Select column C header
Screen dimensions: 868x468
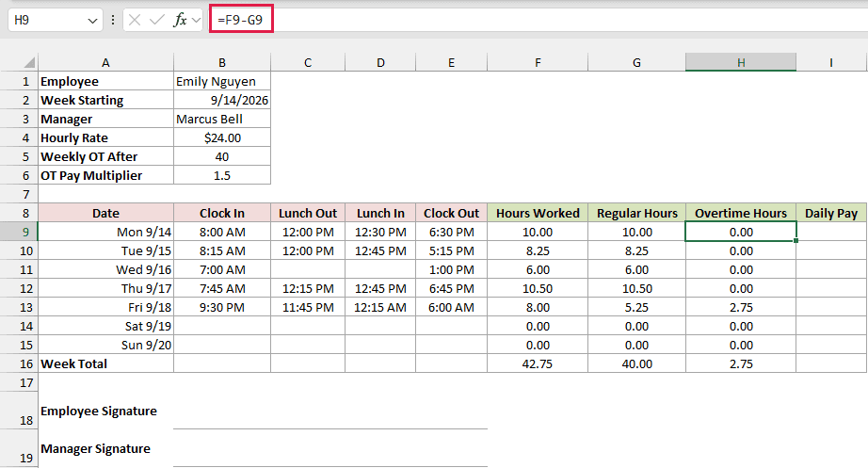[308, 62]
